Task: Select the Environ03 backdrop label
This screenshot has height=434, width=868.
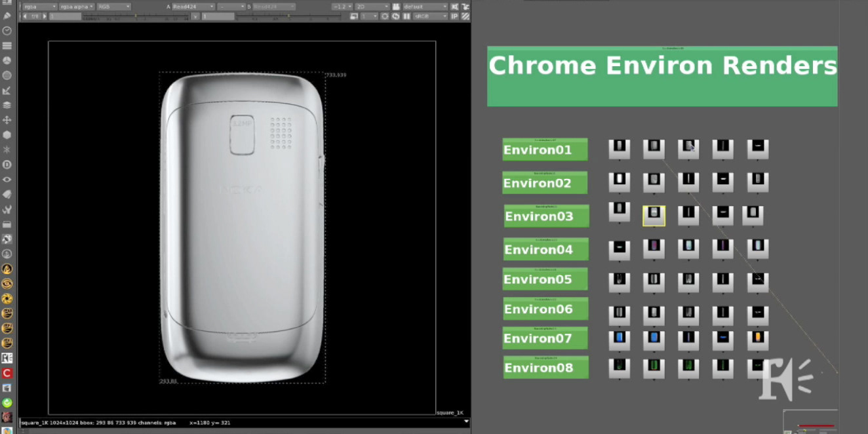Action: click(547, 216)
